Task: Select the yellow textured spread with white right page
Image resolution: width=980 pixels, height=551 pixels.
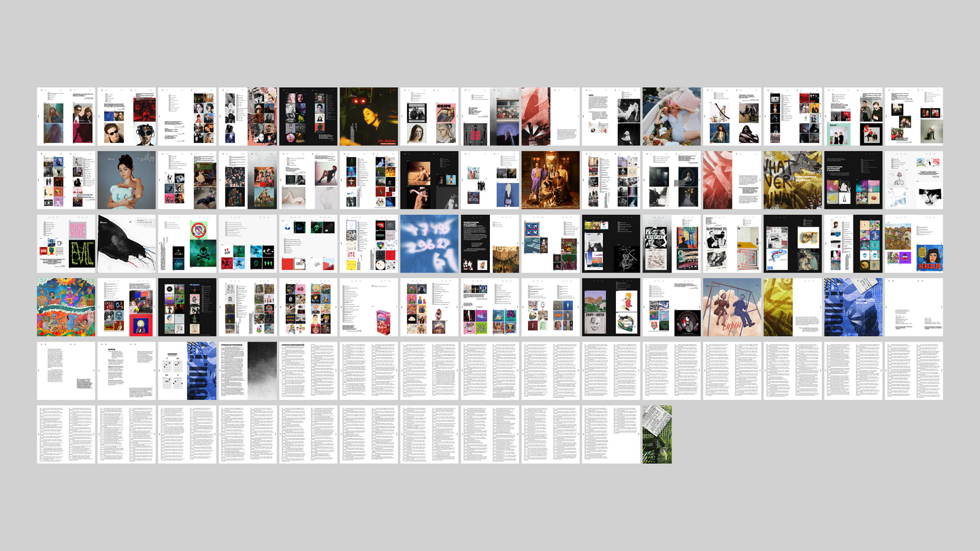Action: click(792, 307)
